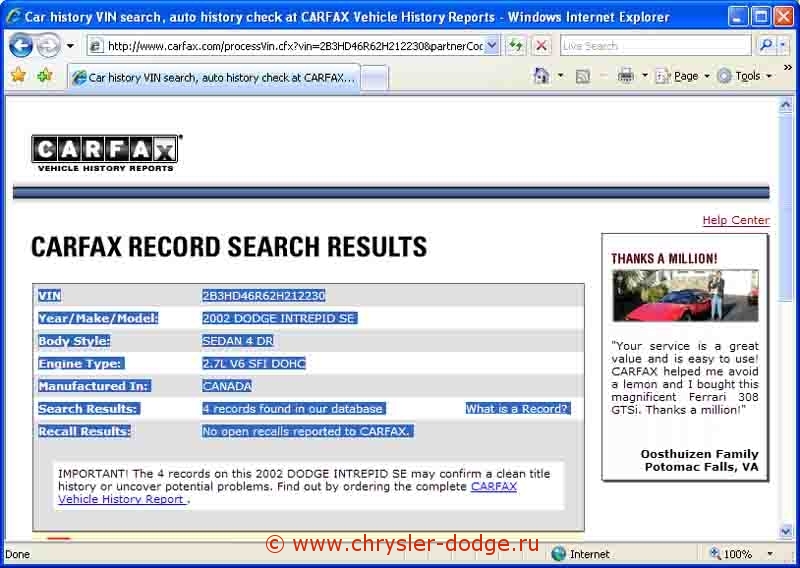The height and width of the screenshot is (568, 800).
Task: Click the text 2002 DODGE INTREPID SE
Action: pos(279,318)
